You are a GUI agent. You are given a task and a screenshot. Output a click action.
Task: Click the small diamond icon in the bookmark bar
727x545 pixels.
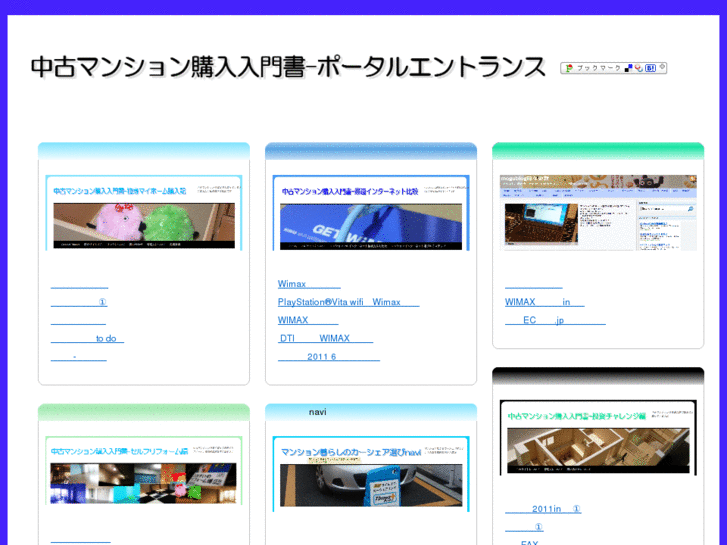point(663,67)
